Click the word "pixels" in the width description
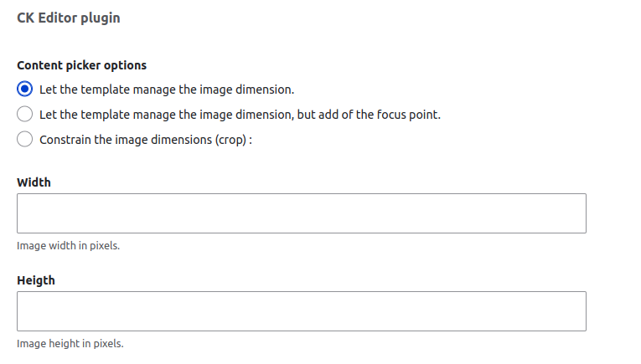The height and width of the screenshot is (364, 641). (103, 246)
